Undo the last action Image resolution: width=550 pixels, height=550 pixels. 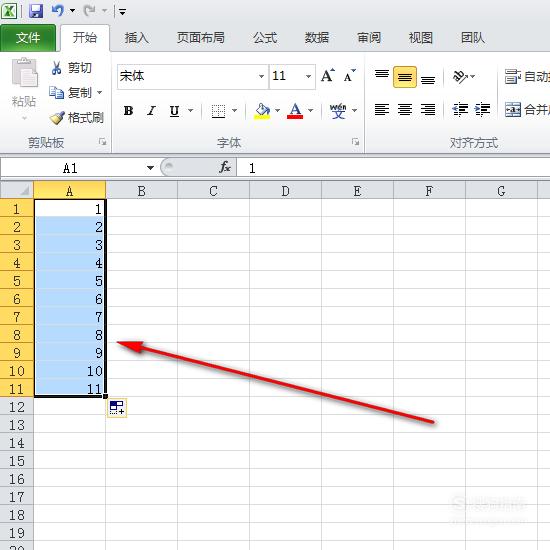(x=57, y=11)
